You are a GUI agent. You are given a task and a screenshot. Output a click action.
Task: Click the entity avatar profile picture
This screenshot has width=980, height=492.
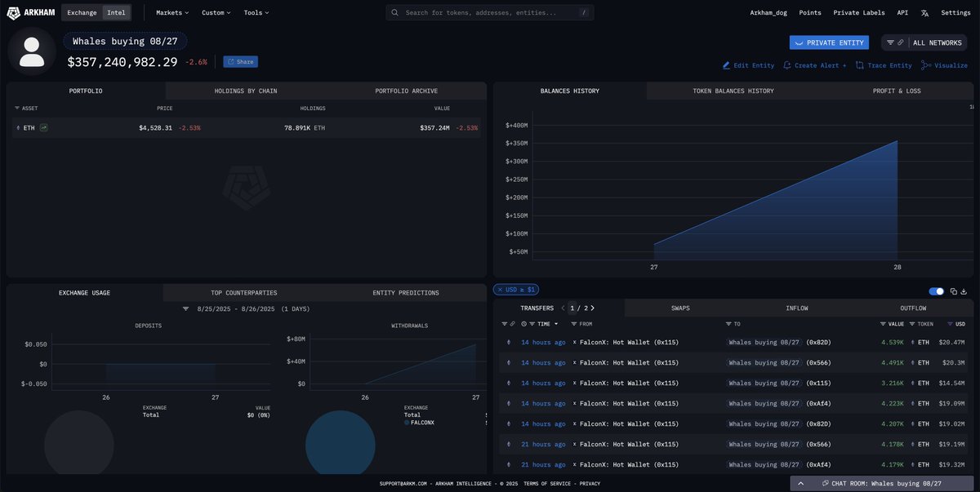coord(32,51)
